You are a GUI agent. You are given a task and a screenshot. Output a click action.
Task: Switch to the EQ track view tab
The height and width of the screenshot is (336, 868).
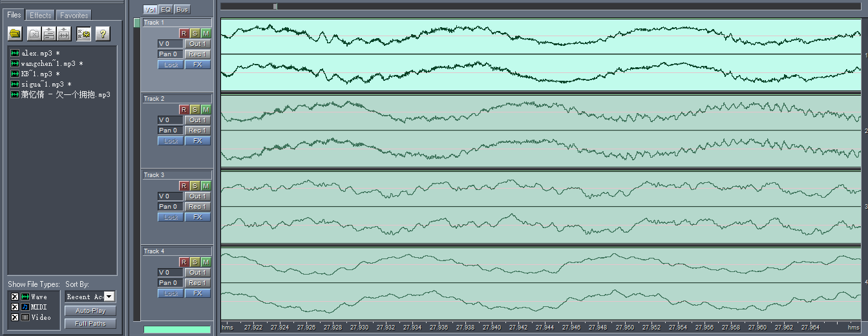pos(166,10)
